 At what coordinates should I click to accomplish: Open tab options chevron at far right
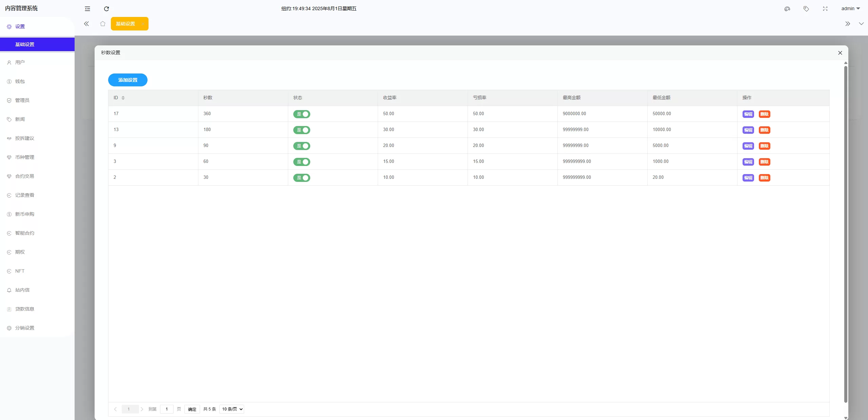pyautogui.click(x=861, y=24)
